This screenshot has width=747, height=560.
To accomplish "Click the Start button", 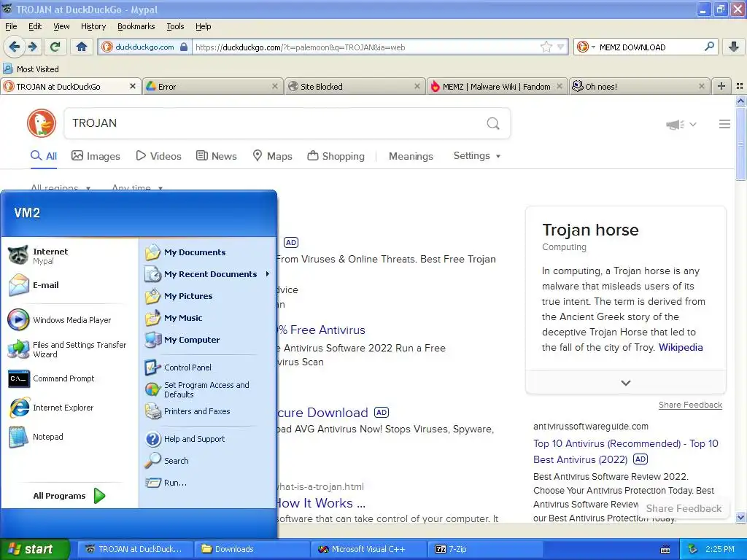I will [x=35, y=549].
